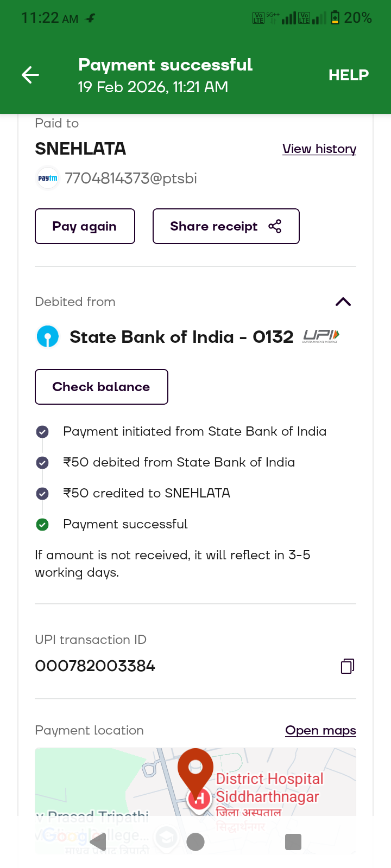Tap the ₹50 debited status checkmark
The image size is (391, 868).
(42, 463)
